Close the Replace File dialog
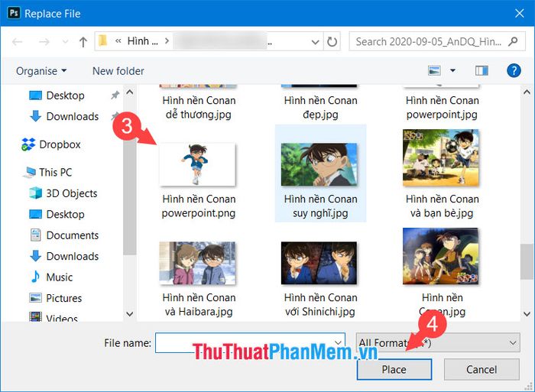This screenshot has height=392, width=535. tap(519, 13)
